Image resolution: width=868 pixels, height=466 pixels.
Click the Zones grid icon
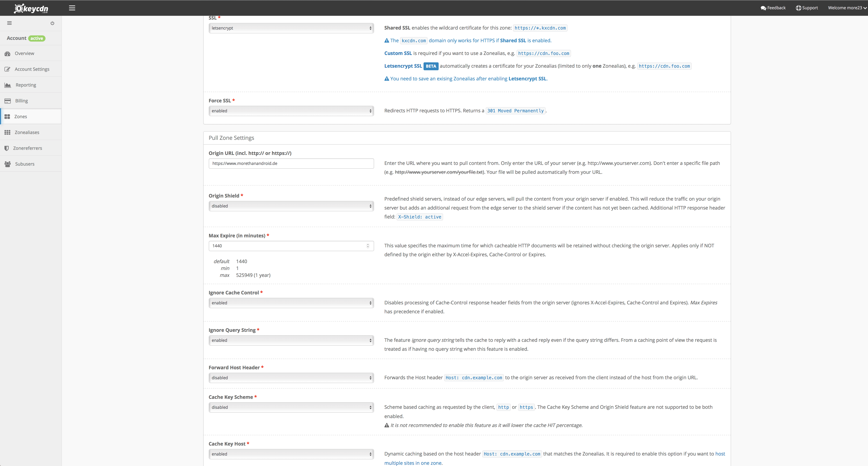tap(7, 117)
